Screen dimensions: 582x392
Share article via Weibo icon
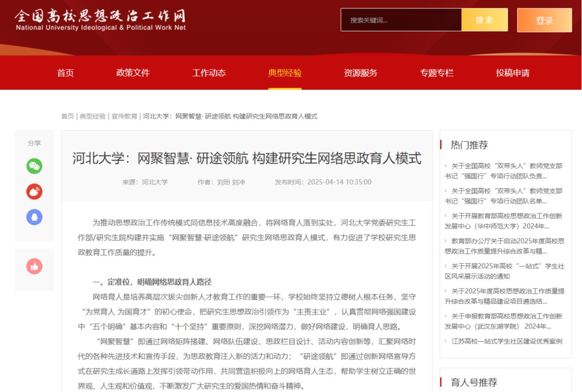point(34,192)
